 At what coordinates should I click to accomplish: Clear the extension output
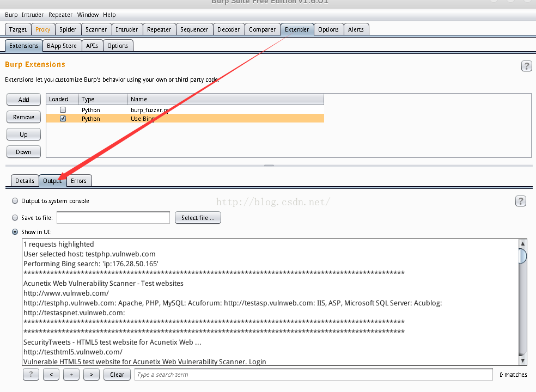coord(117,374)
